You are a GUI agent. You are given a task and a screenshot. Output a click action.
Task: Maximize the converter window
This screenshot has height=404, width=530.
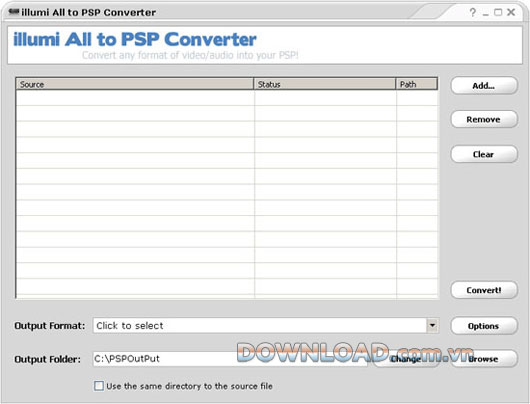(x=498, y=13)
